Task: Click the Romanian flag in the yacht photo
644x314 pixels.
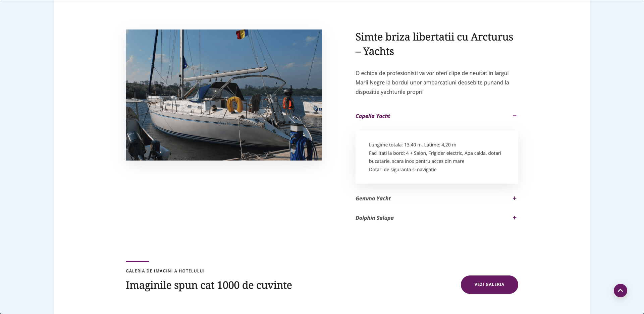Action: (242, 34)
